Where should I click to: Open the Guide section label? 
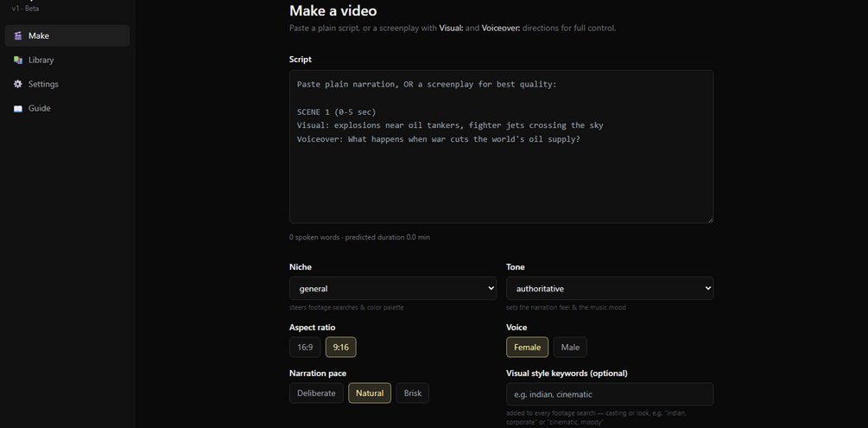click(x=40, y=109)
